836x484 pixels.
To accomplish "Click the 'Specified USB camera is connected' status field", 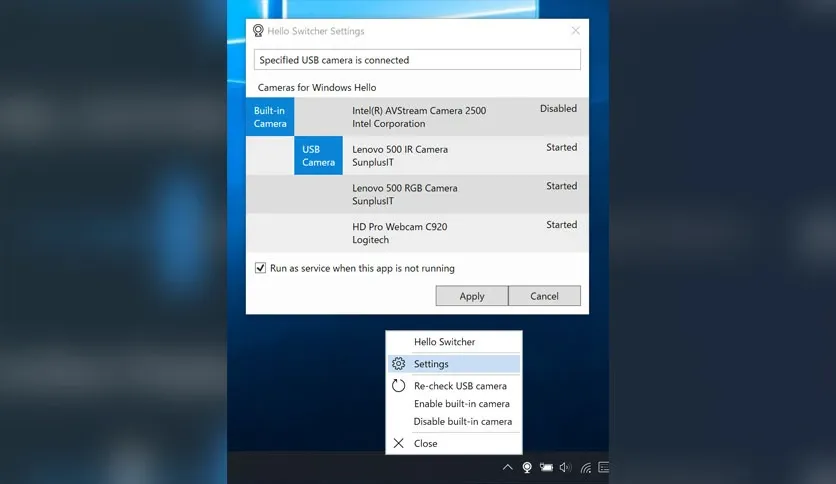I will click(x=417, y=60).
